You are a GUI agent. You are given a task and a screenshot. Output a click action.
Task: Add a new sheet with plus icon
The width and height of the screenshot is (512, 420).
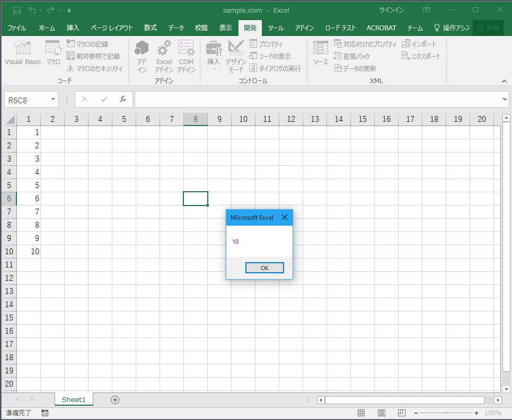(x=115, y=400)
